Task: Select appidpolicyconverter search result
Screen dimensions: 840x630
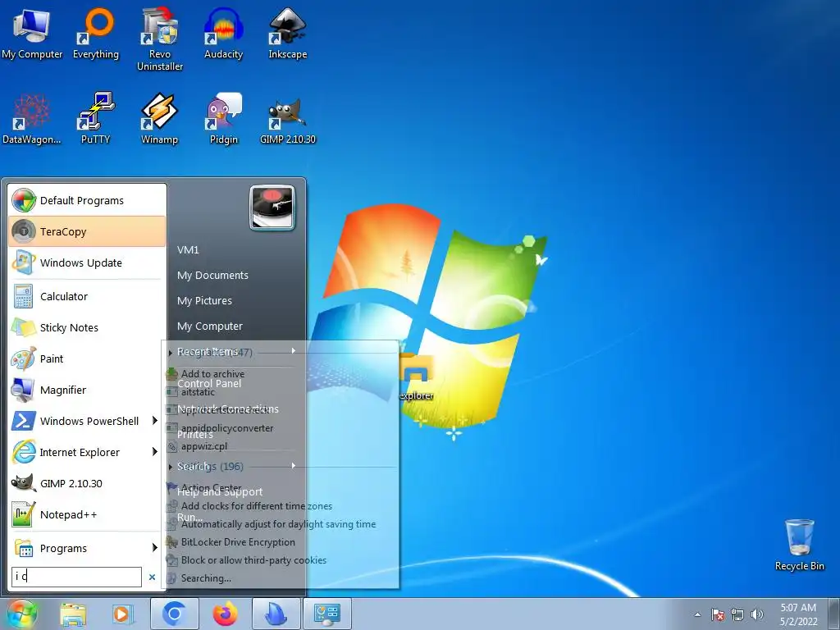Action: (227, 428)
